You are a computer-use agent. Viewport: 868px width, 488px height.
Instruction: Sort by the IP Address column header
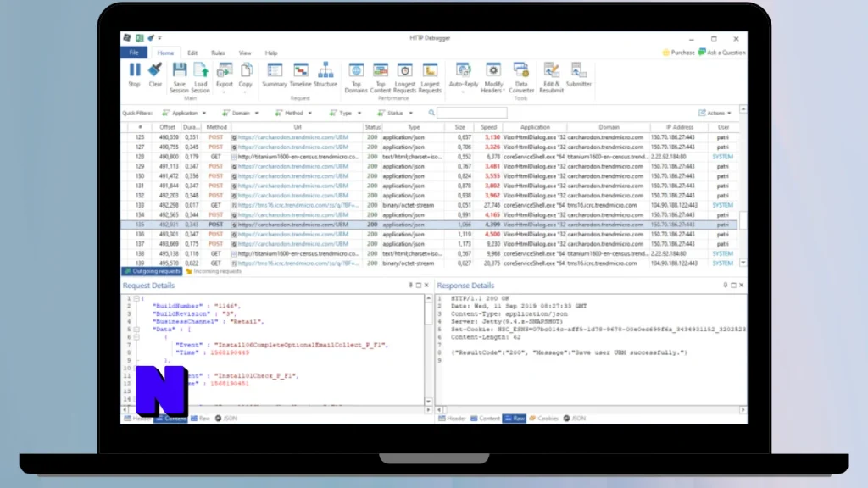679,127
